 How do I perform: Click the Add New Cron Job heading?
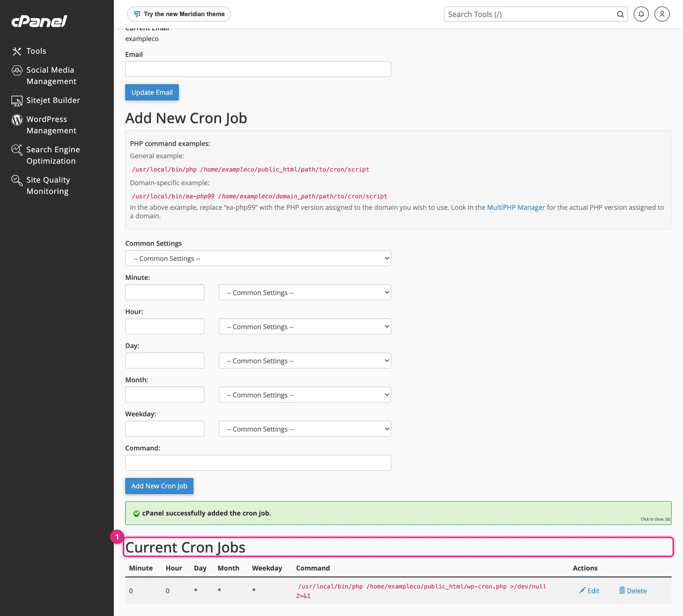point(186,118)
